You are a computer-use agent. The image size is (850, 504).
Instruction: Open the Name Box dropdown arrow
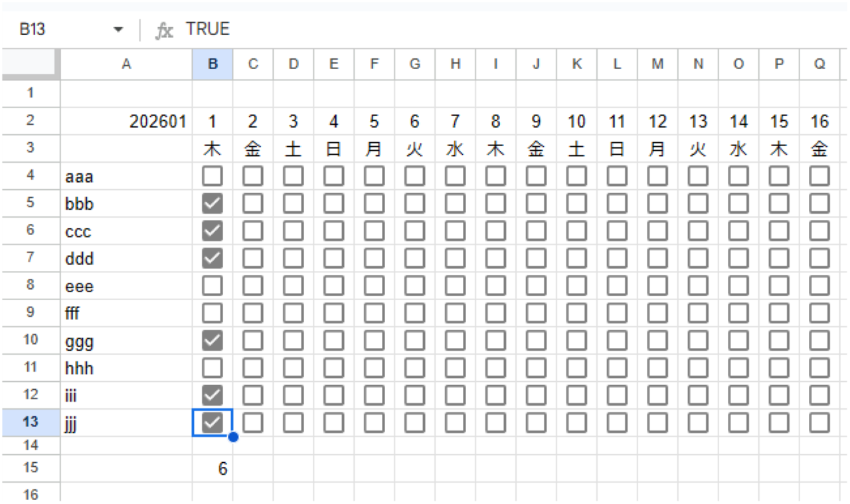pos(118,30)
